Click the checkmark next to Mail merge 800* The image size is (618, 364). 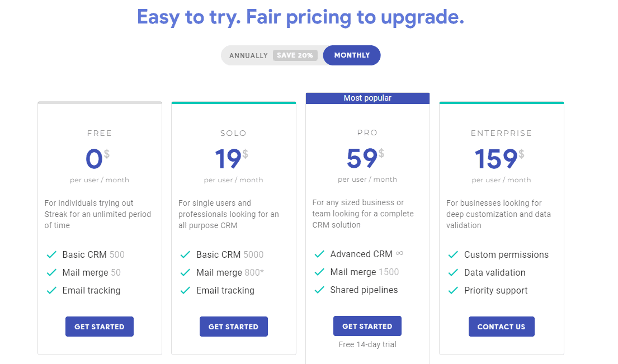185,272
